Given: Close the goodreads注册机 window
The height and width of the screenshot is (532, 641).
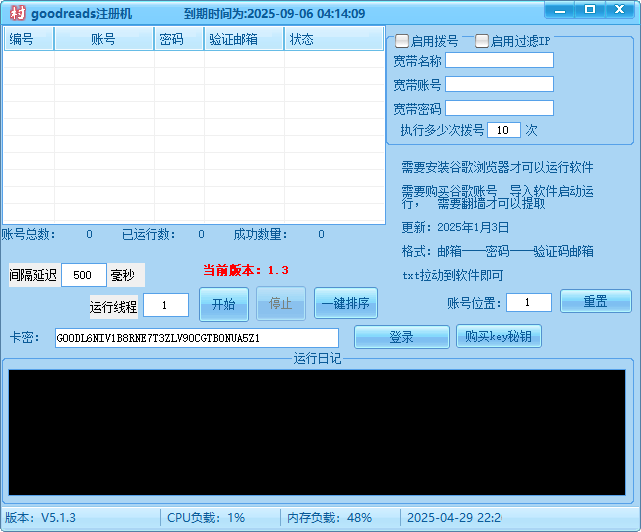Looking at the screenshot, I should [x=620, y=9].
